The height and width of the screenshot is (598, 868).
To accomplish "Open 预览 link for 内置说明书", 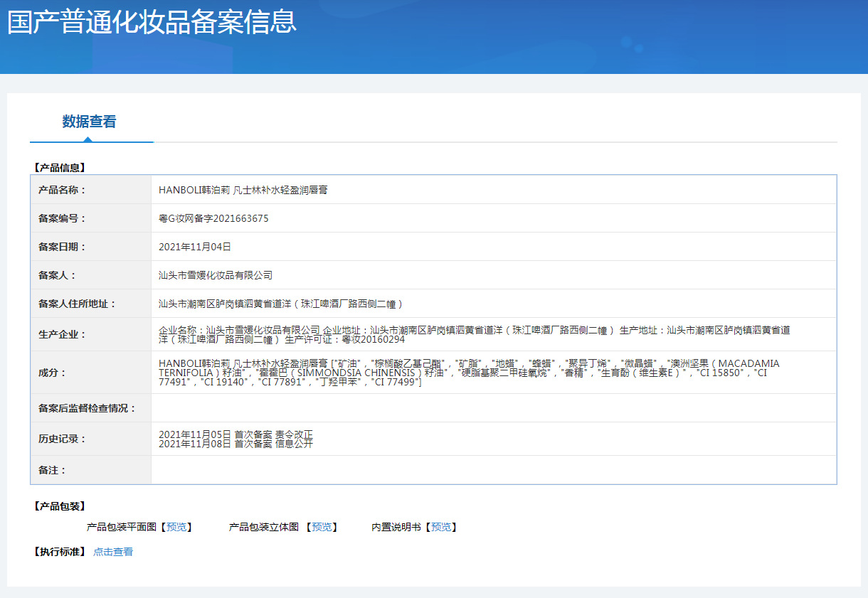I will click(440, 527).
